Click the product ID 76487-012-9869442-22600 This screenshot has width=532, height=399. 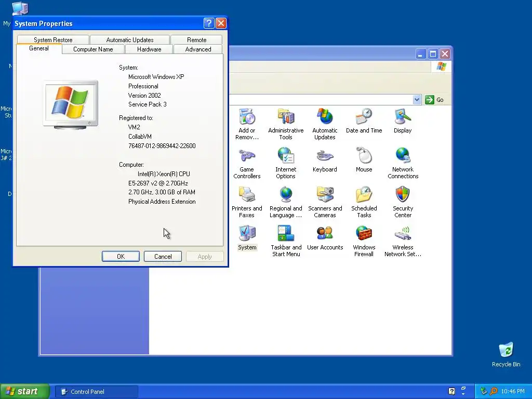[162, 146]
